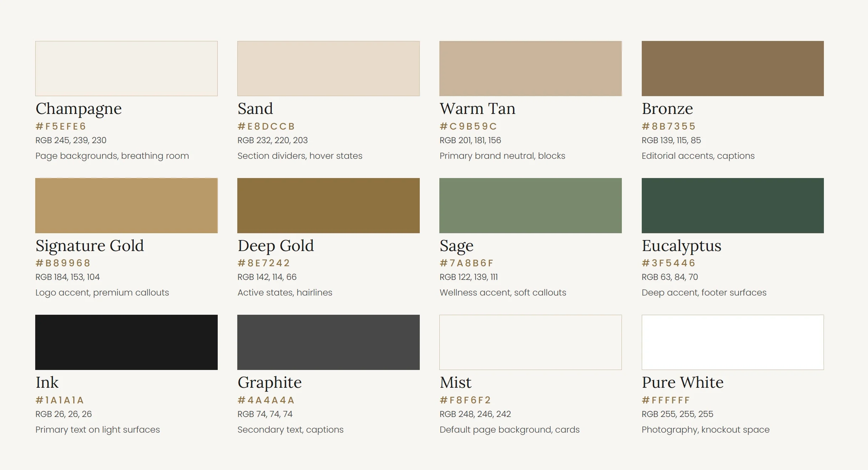Click the Pure White swatch
868x470 pixels.
point(732,342)
